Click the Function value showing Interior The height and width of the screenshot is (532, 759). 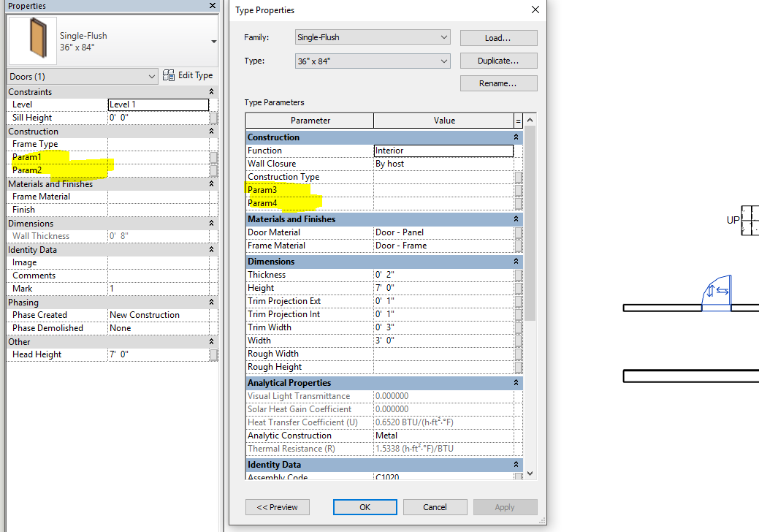[443, 150]
